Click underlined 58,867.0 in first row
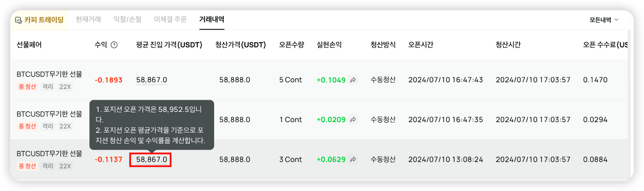Viewport: 644px width, 191px height. pos(151,80)
